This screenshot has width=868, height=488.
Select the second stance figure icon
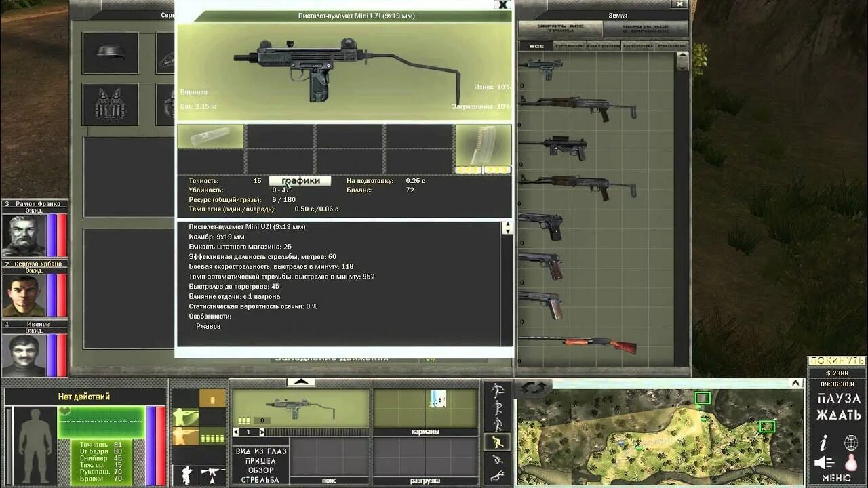[x=497, y=408]
